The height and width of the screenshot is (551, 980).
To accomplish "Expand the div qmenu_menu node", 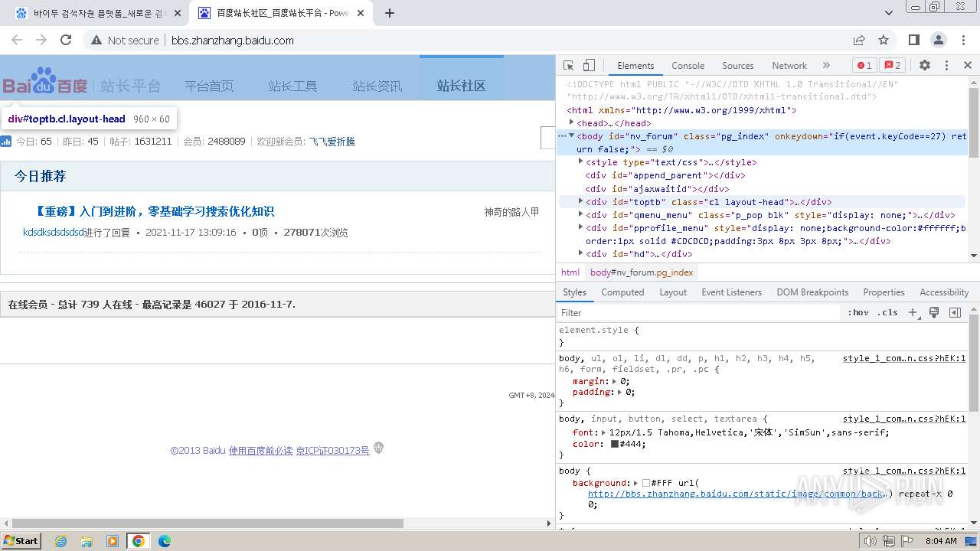I will (x=580, y=214).
